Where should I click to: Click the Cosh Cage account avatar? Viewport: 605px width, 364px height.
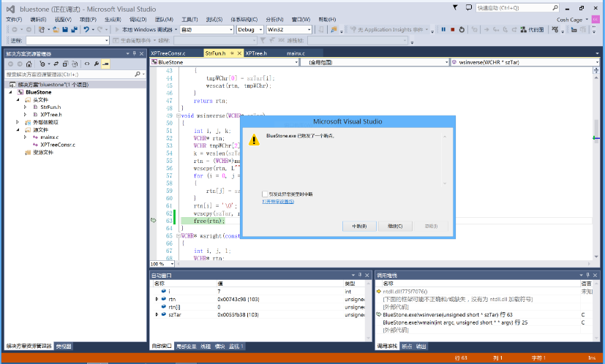[x=596, y=19]
